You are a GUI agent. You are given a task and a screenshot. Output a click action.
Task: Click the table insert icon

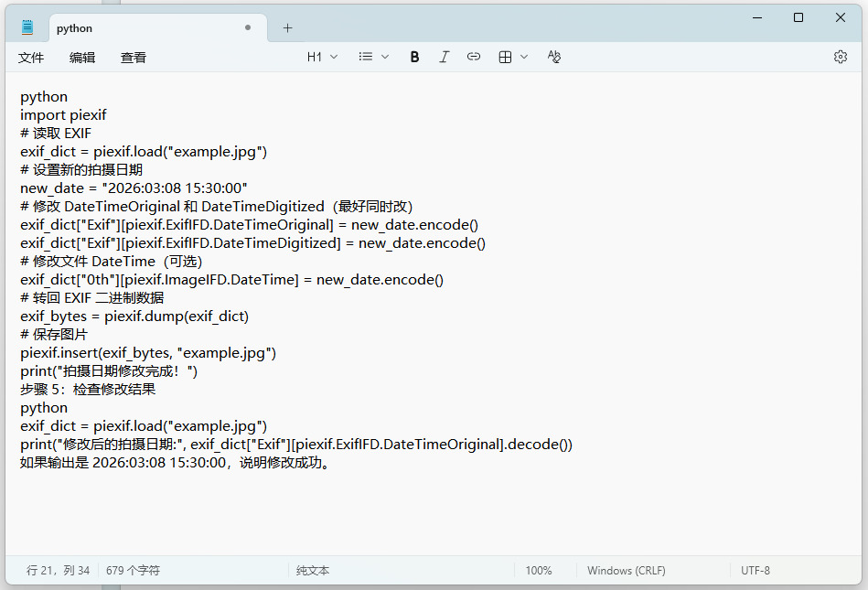505,57
